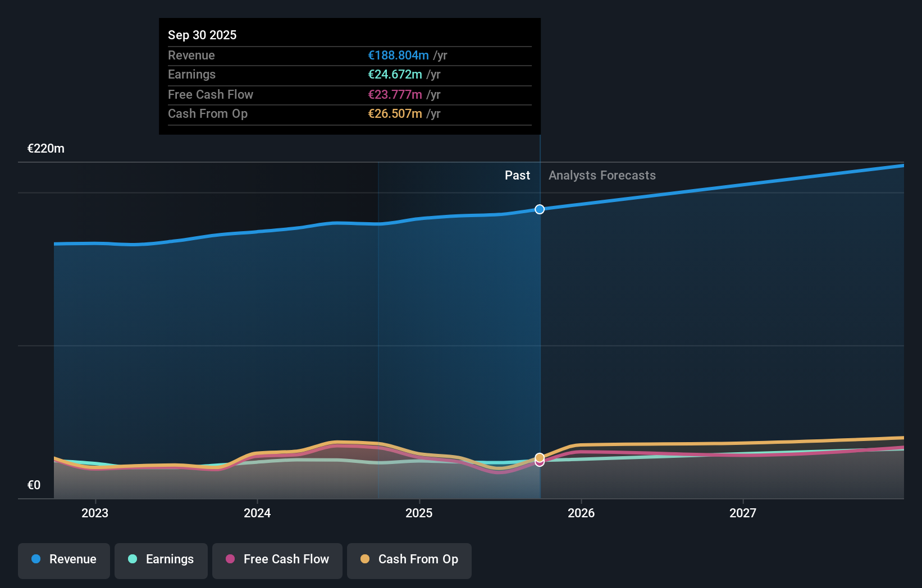This screenshot has width=922, height=588.
Task: Click the Revenue value in the tooltip
Action: click(x=399, y=56)
